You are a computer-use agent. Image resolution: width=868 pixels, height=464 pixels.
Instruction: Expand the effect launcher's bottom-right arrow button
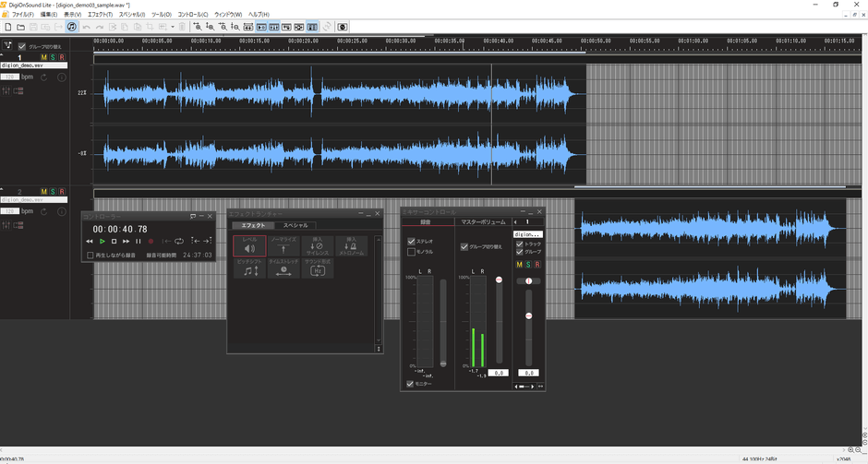(379, 348)
